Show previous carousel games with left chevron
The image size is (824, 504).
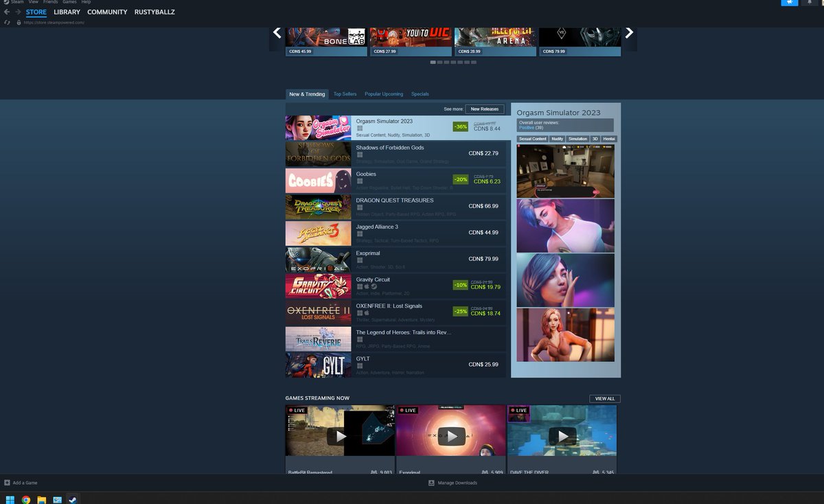pos(277,32)
